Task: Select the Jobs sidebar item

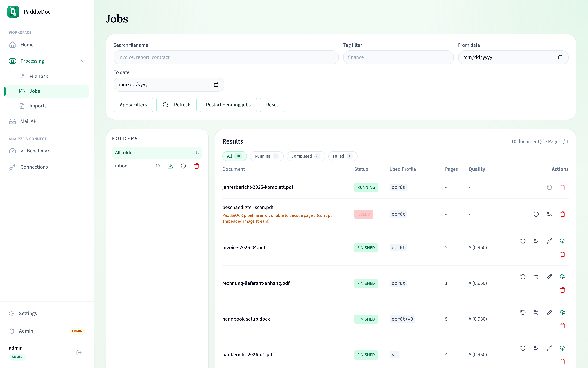Action: pyautogui.click(x=47, y=91)
